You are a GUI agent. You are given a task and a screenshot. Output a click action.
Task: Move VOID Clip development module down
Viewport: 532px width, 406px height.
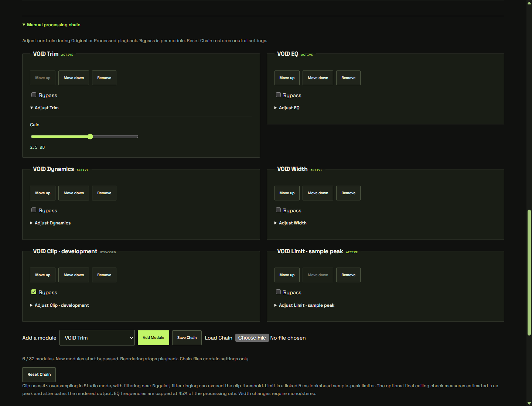tap(74, 275)
